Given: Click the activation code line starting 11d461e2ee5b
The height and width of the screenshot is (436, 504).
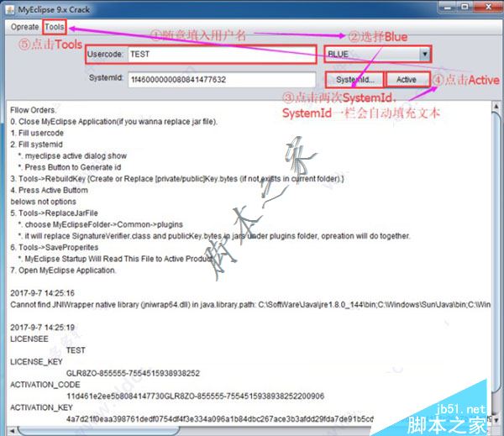Looking at the screenshot, I should (195, 397).
